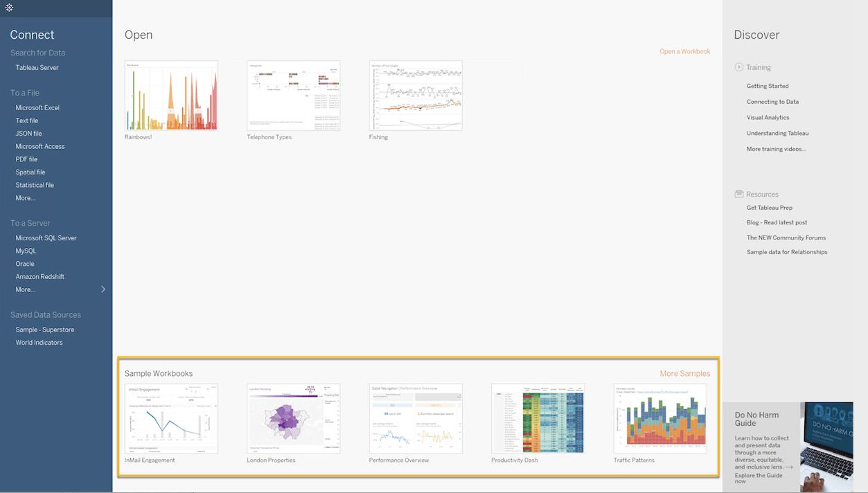Open the Rainbows! workbook thumbnail
The image size is (868, 493).
[171, 96]
